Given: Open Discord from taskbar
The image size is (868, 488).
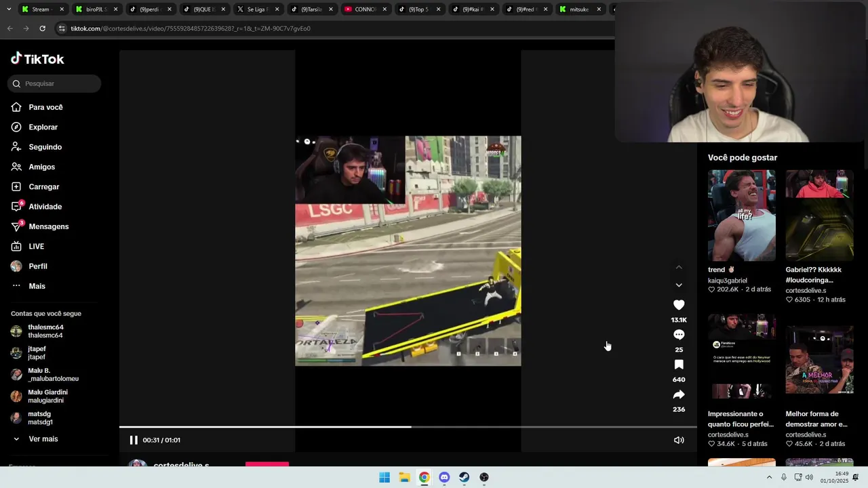Looking at the screenshot, I should 444,477.
